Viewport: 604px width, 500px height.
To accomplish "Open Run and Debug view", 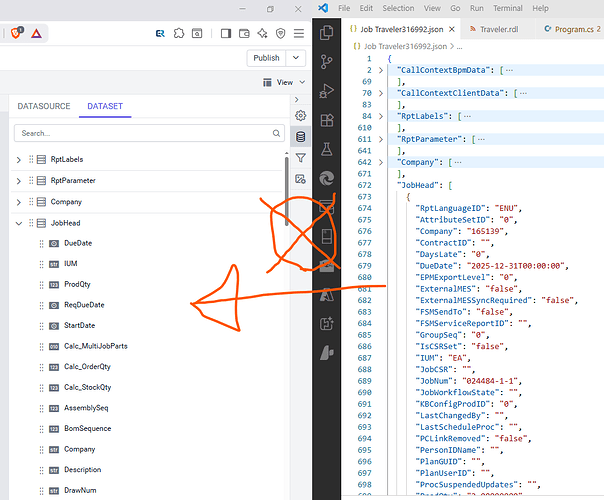I will pos(326,91).
